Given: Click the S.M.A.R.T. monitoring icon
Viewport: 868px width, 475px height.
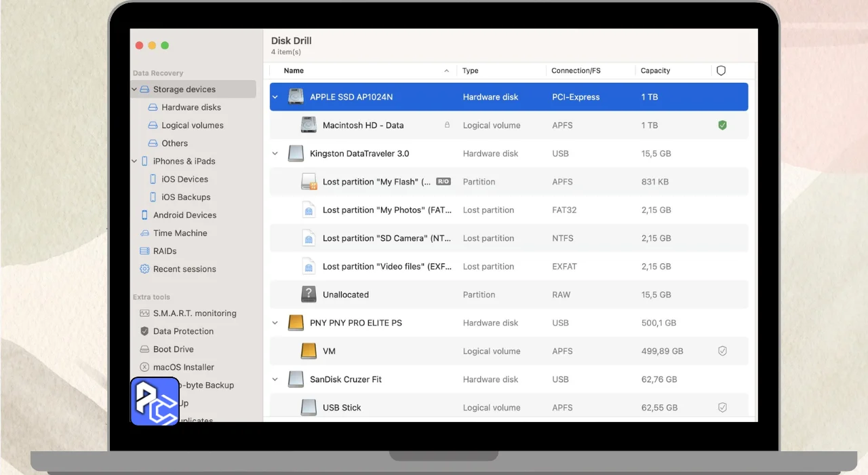Looking at the screenshot, I should (x=144, y=313).
